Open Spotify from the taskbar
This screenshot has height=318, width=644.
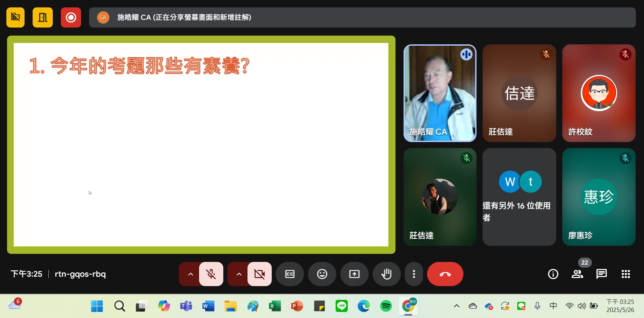[x=386, y=306]
